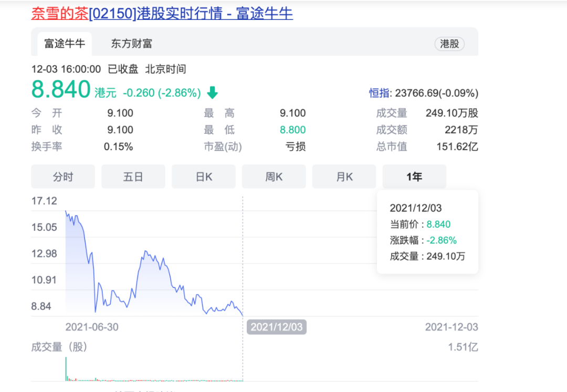Show the 五日 five-day chart
This screenshot has height=392, width=567.
[x=133, y=177]
